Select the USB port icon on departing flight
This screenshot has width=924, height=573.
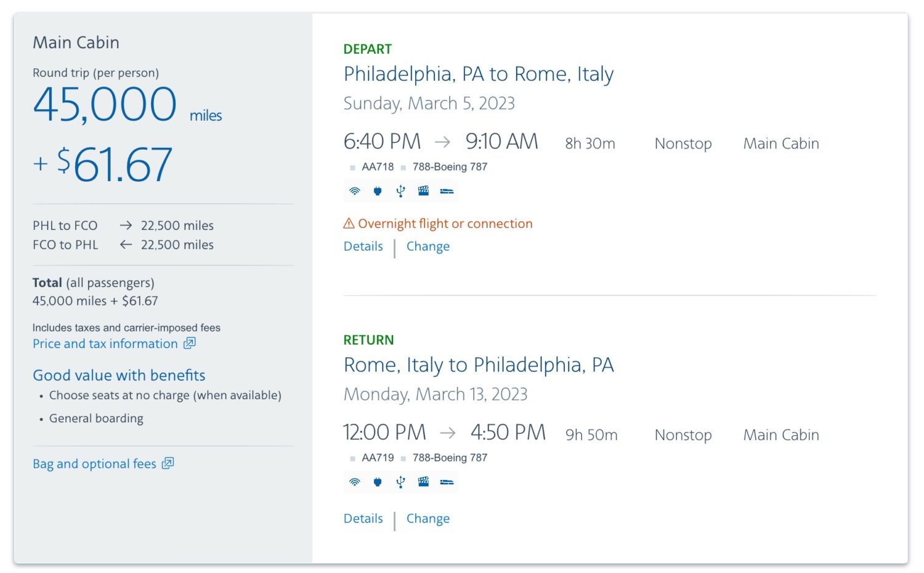400,191
